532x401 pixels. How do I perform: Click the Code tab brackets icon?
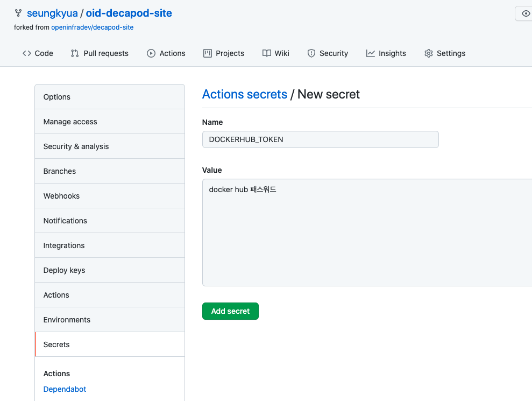pyautogui.click(x=27, y=53)
